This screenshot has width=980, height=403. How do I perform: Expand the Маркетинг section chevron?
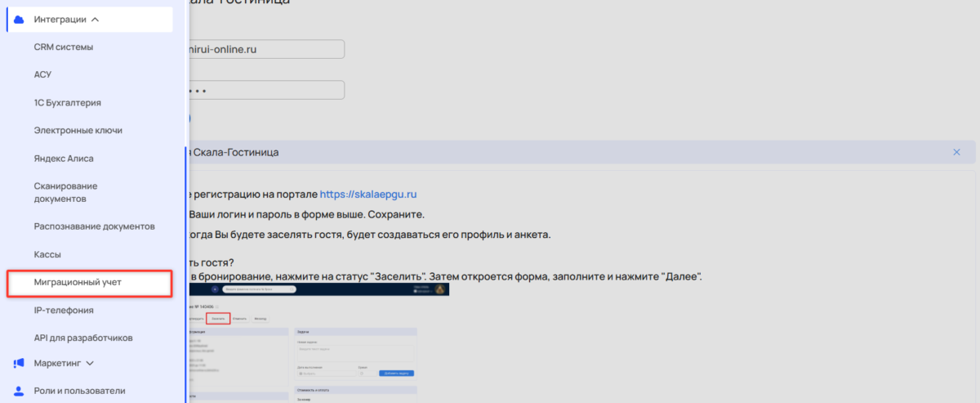(90, 363)
